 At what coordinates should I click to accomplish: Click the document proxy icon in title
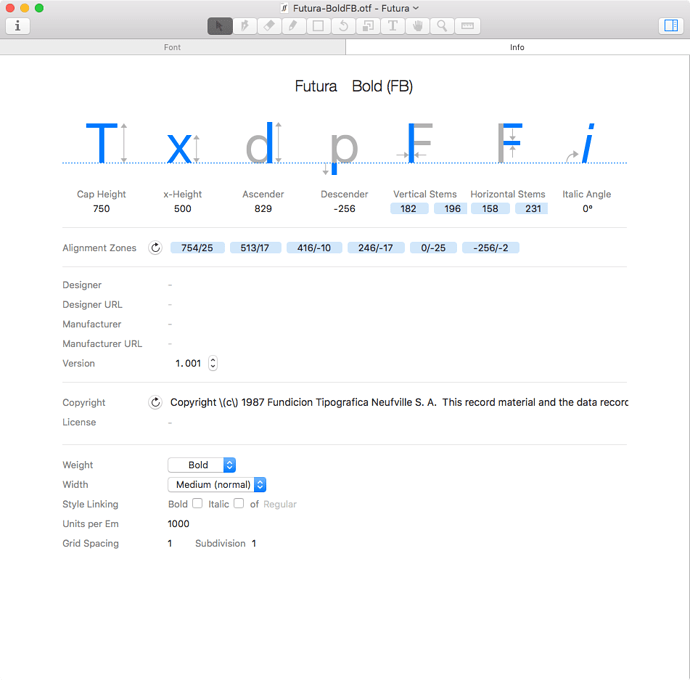[285, 8]
